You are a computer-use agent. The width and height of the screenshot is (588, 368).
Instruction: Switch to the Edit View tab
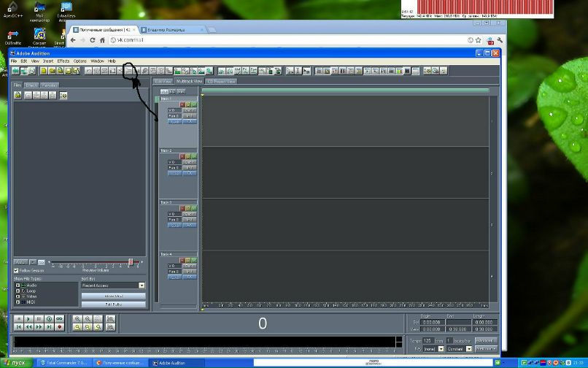tap(163, 82)
